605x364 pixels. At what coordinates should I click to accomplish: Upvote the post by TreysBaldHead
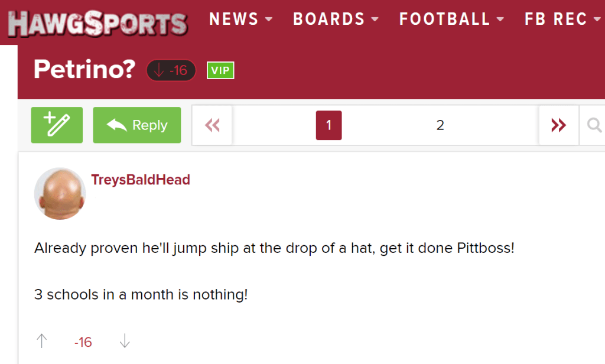tap(42, 341)
